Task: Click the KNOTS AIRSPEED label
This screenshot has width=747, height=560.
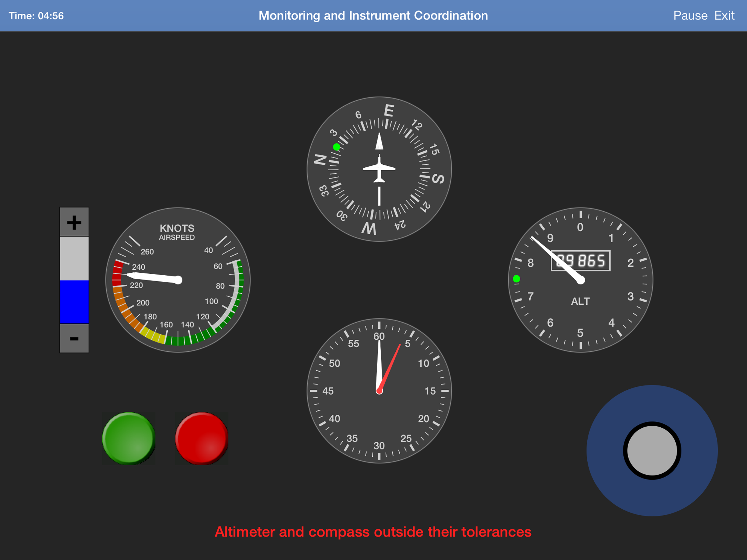Action: [x=177, y=232]
